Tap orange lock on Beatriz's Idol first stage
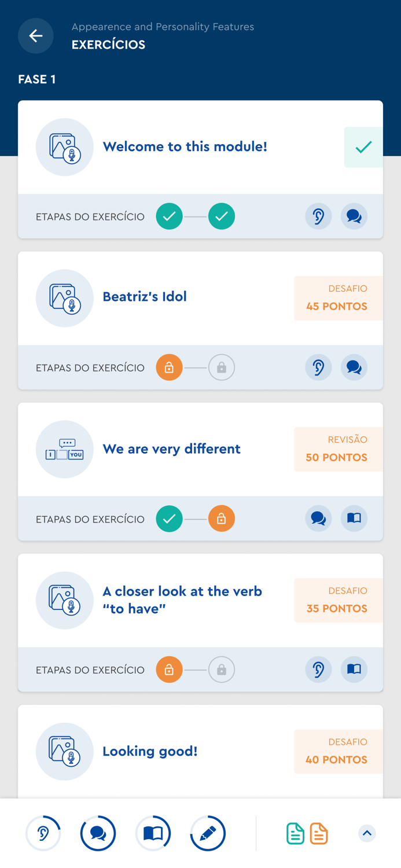This screenshot has width=401, height=868. coord(170,367)
